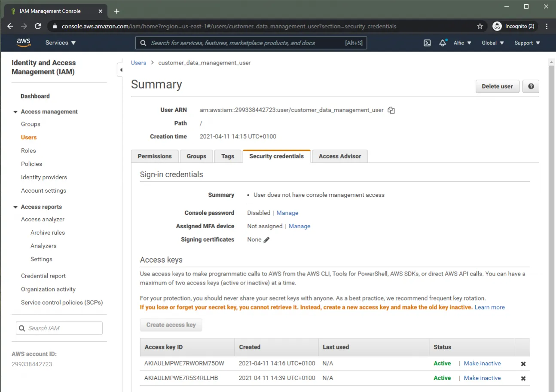Click the AWS logo home icon
Image resolution: width=556 pixels, height=392 pixels.
[24, 43]
